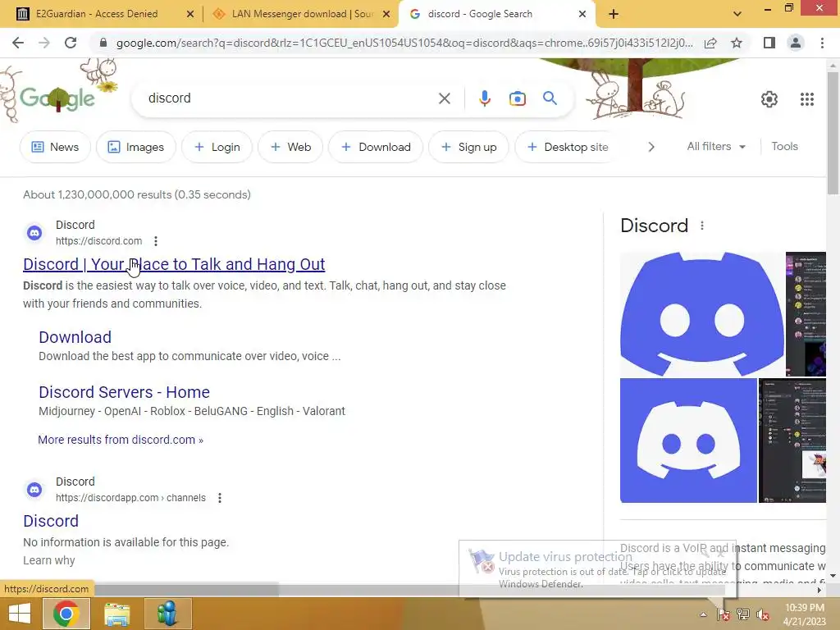
Task: Open the Download sitelink
Action: point(75,337)
